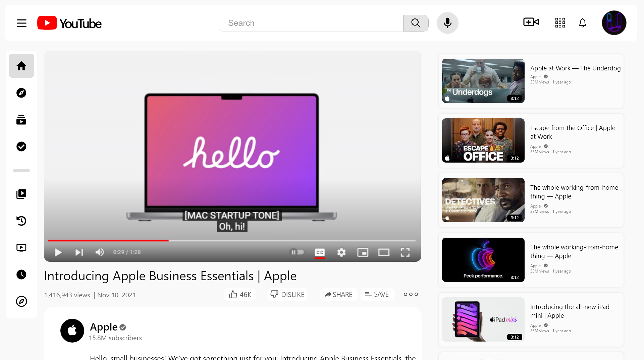
Task: Enable miniplayer mode
Action: [x=363, y=252]
